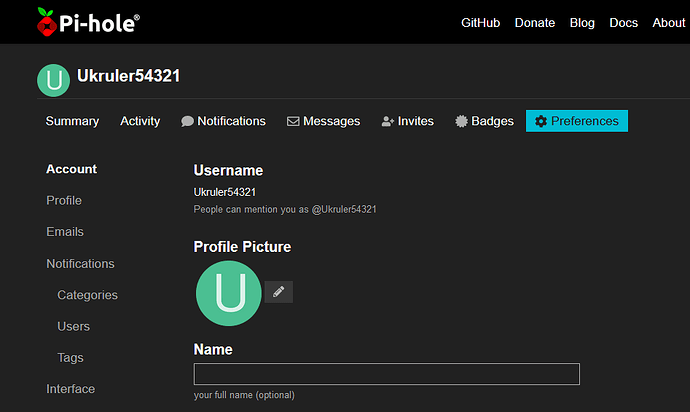Select Profile in the preferences sidebar
This screenshot has height=412, width=690.
tap(64, 201)
